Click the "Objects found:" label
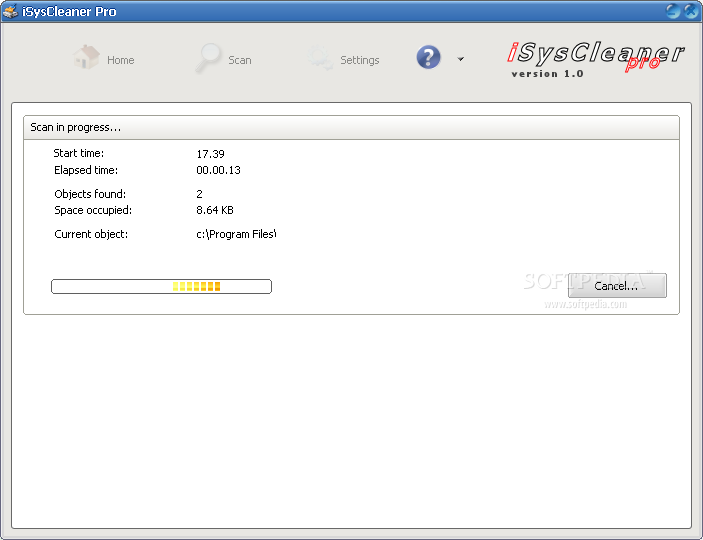 point(90,194)
